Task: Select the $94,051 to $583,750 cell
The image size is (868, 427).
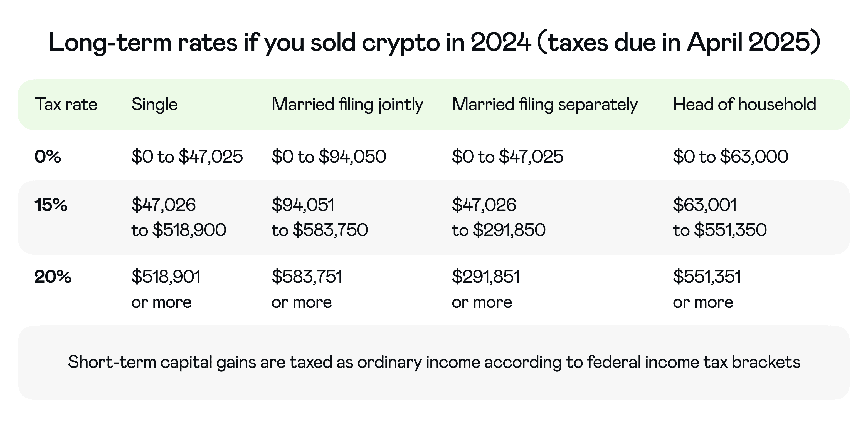Action: (x=319, y=218)
